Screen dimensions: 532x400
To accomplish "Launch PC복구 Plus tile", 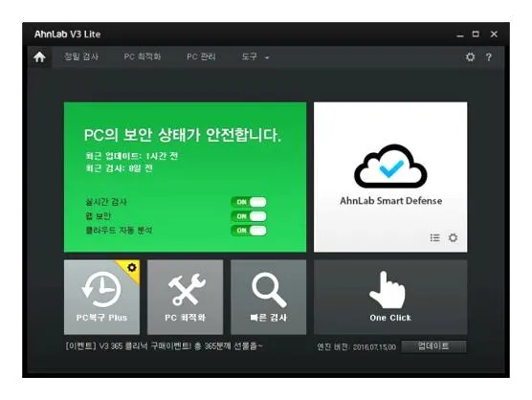I will (x=101, y=298).
